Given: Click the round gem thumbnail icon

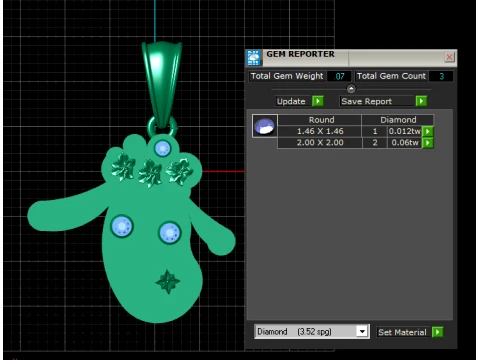Looking at the screenshot, I should [265, 126].
